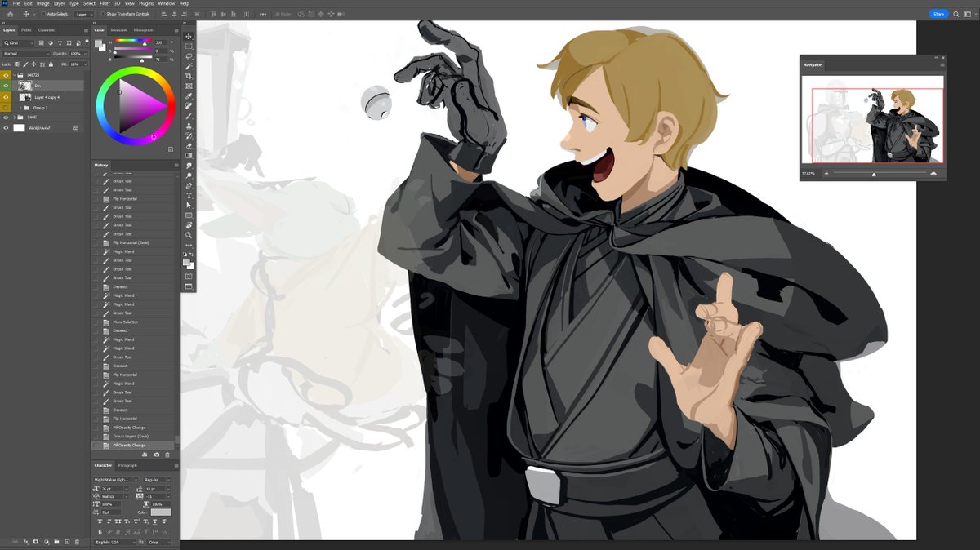The height and width of the screenshot is (550, 980).
Task: Open the font family dropdown
Action: (x=116, y=480)
